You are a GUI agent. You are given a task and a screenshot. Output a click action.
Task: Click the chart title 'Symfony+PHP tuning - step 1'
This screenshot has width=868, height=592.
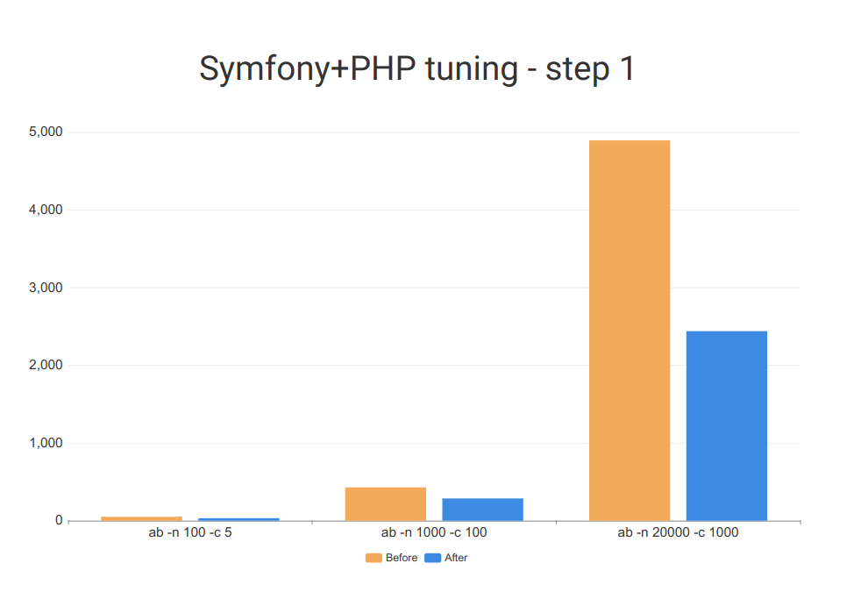point(416,68)
